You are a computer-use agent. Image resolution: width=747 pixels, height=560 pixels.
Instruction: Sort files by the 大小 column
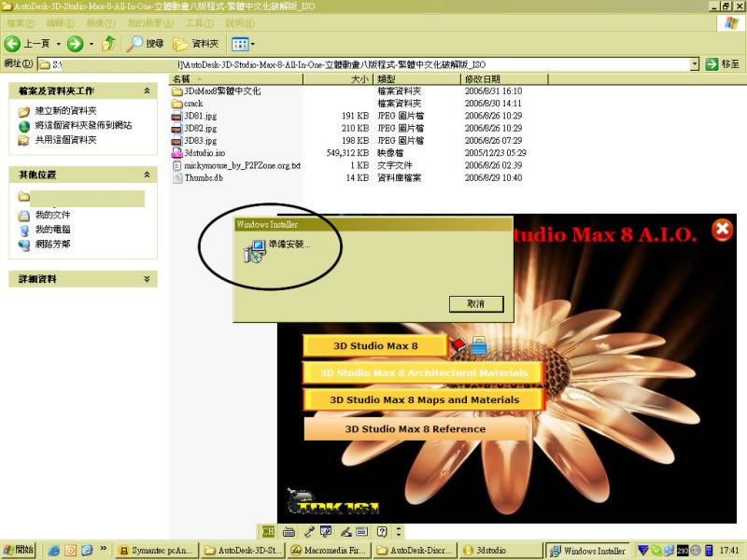pyautogui.click(x=338, y=79)
